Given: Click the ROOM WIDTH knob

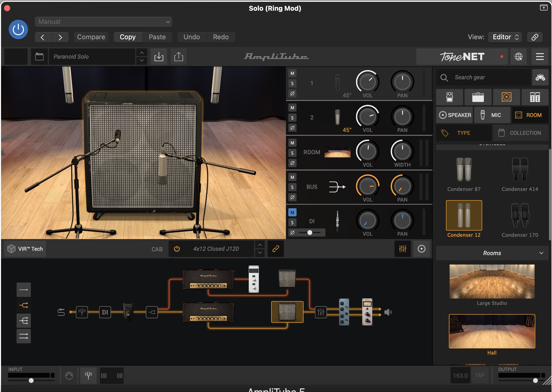Looking at the screenshot, I should (x=402, y=151).
